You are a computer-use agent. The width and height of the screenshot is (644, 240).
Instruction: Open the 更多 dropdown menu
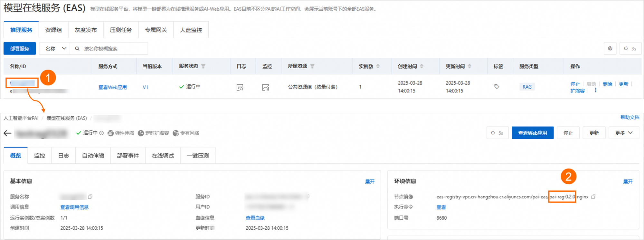click(624, 133)
